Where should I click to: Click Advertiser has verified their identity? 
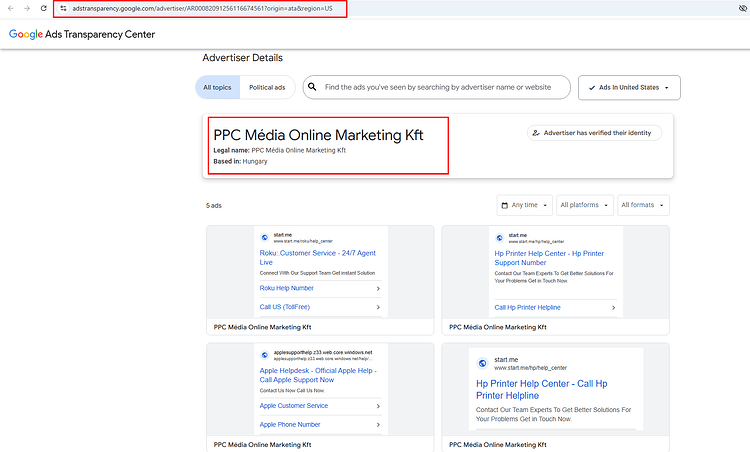tap(595, 133)
